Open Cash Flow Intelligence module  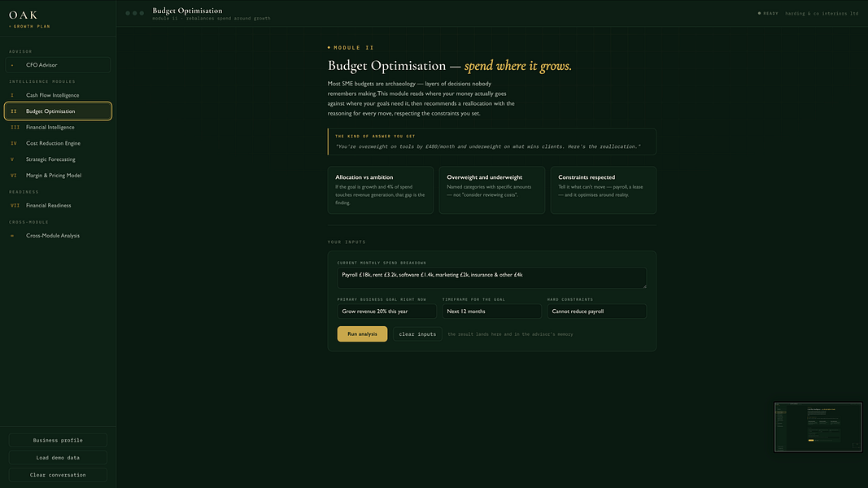[x=58, y=95]
